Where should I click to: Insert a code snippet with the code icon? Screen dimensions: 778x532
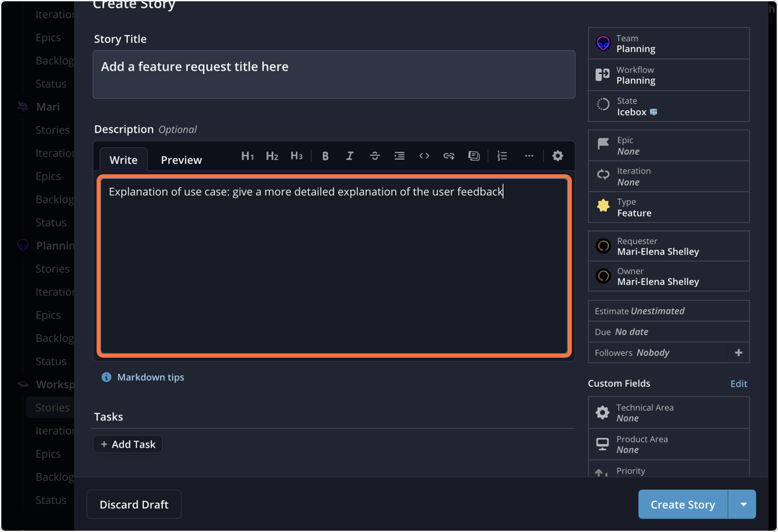(x=424, y=156)
